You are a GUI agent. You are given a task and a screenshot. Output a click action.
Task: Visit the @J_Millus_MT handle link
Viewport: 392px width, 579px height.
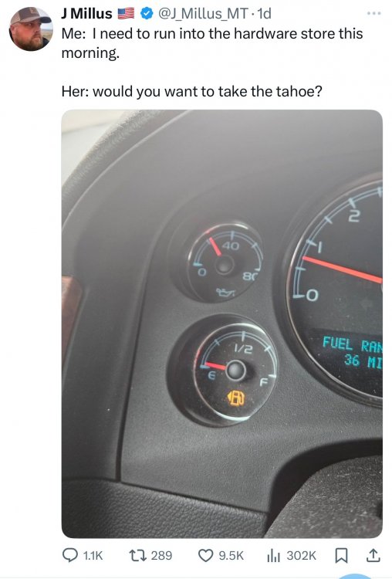pyautogui.click(x=203, y=14)
